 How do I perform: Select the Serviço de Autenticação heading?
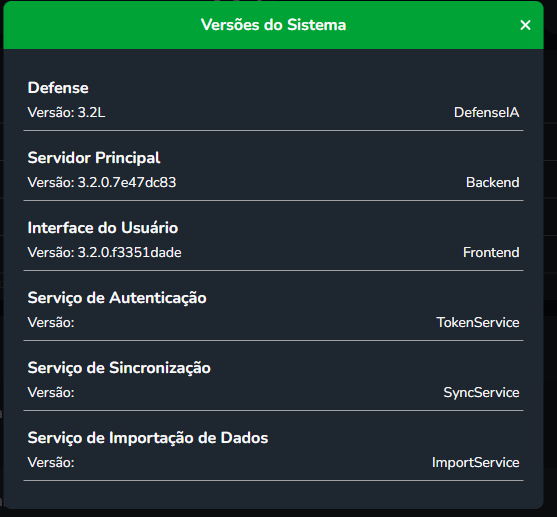[117, 298]
